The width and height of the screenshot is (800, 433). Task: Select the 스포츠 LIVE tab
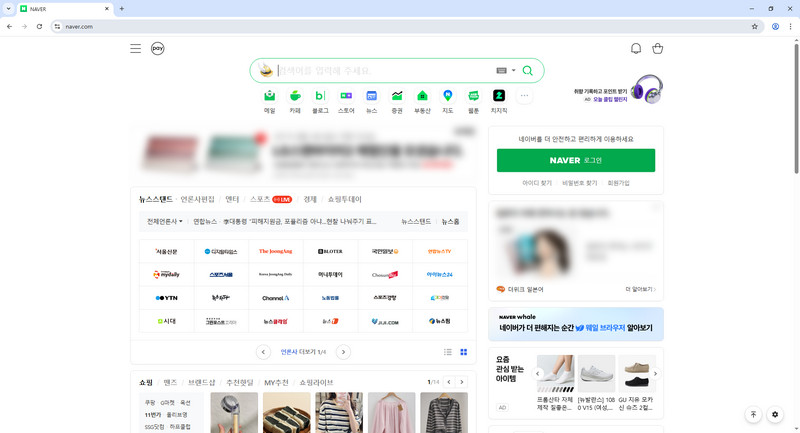(271, 199)
